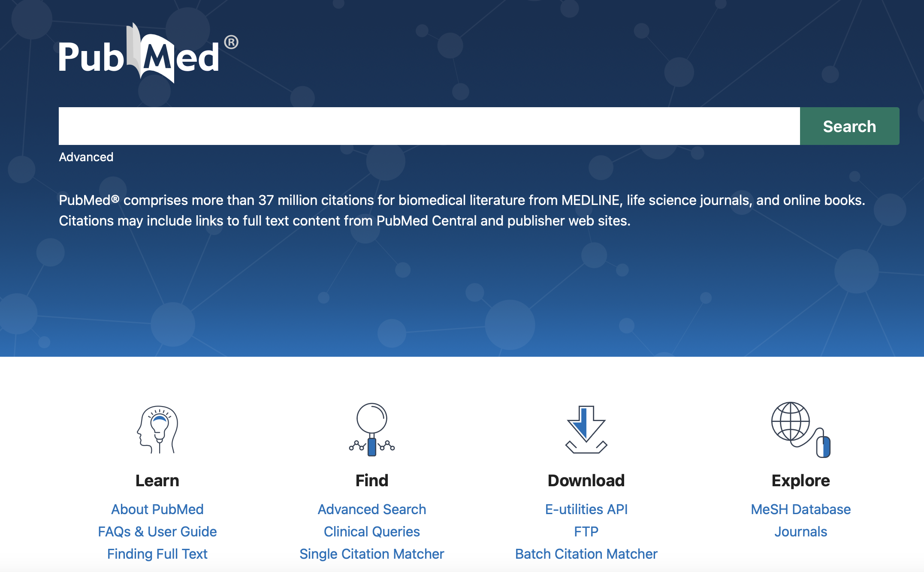Viewport: 924px width, 572px height.
Task: Open Single Citation Matcher
Action: pyautogui.click(x=372, y=554)
